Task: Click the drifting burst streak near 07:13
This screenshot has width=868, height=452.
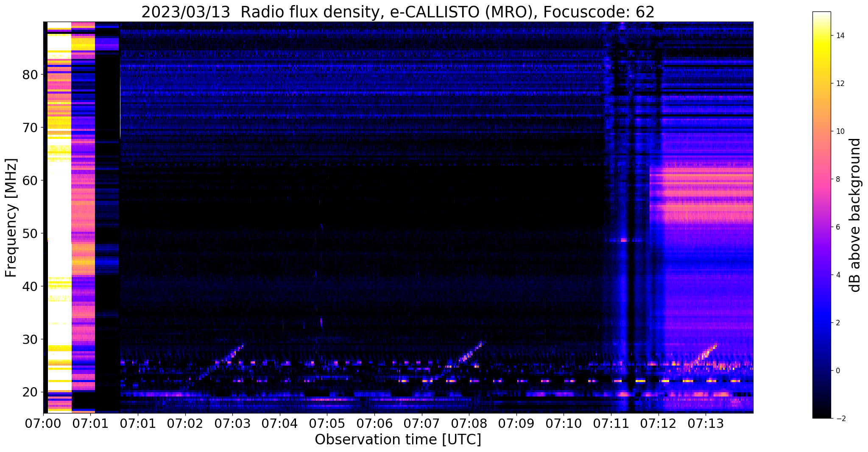Action: [704, 354]
